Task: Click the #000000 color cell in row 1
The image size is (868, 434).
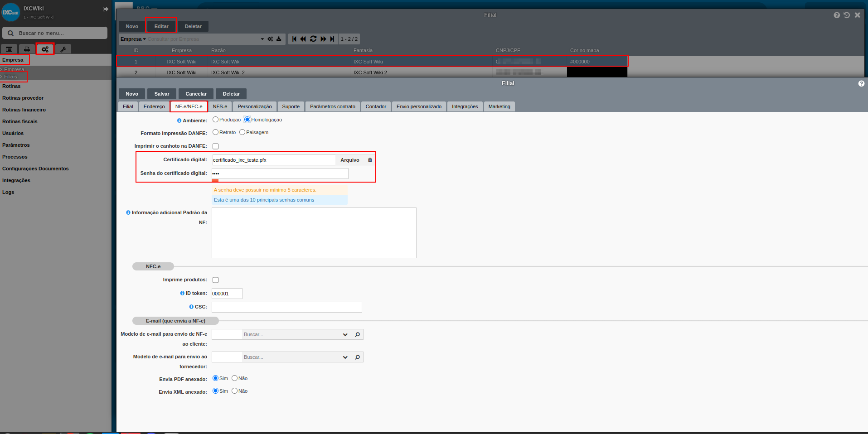Action: tap(597, 62)
